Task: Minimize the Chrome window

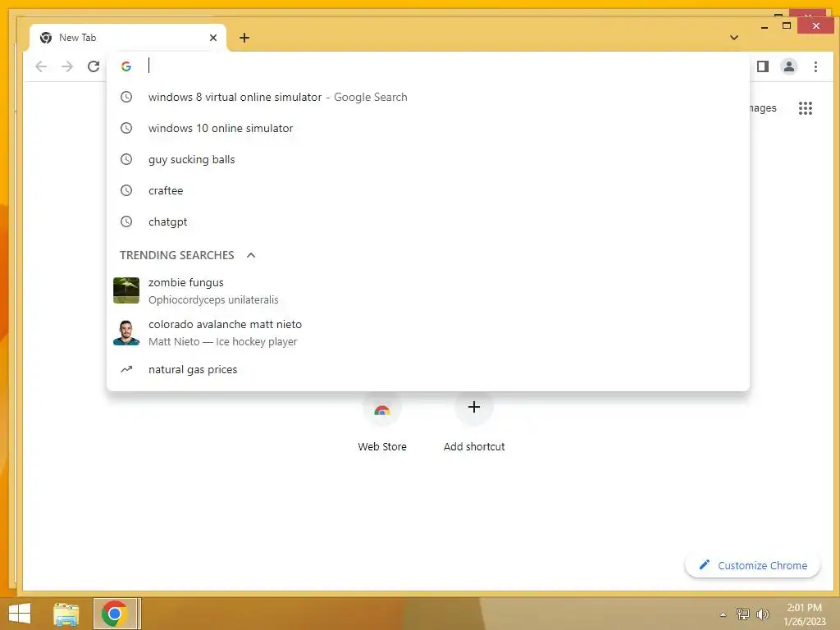Action: 765,26
